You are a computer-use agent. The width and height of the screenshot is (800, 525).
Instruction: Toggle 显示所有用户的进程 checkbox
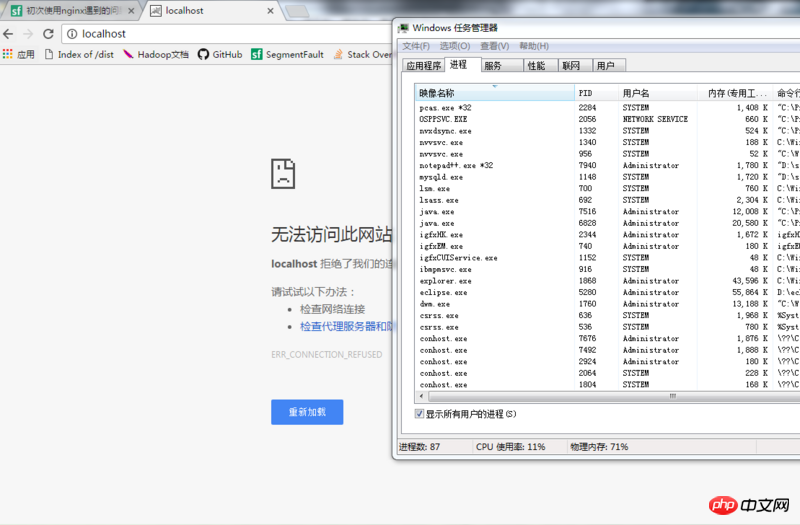[x=419, y=414]
